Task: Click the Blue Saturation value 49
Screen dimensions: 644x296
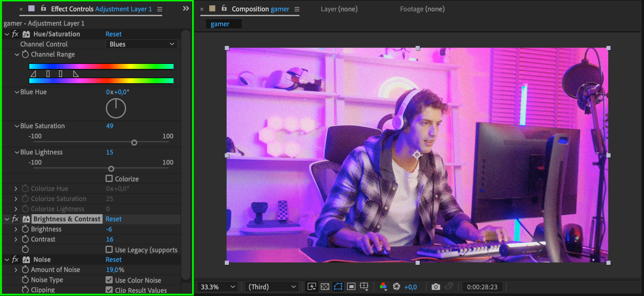Action: [x=109, y=126]
